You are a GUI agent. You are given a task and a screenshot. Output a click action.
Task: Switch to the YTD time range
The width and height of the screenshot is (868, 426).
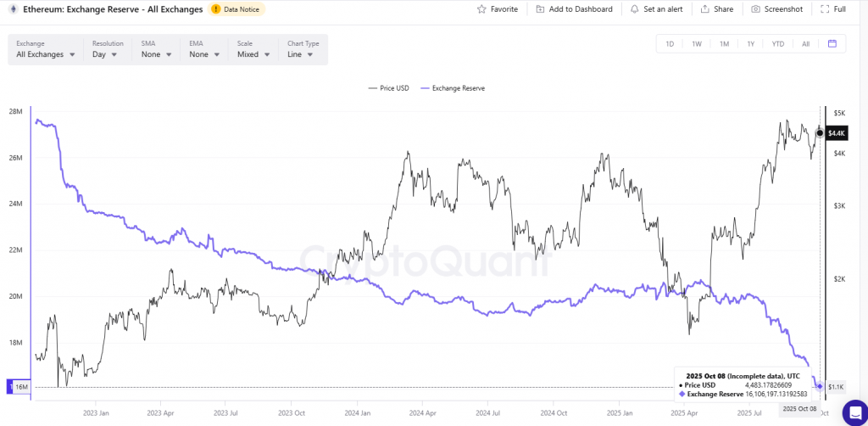click(777, 44)
